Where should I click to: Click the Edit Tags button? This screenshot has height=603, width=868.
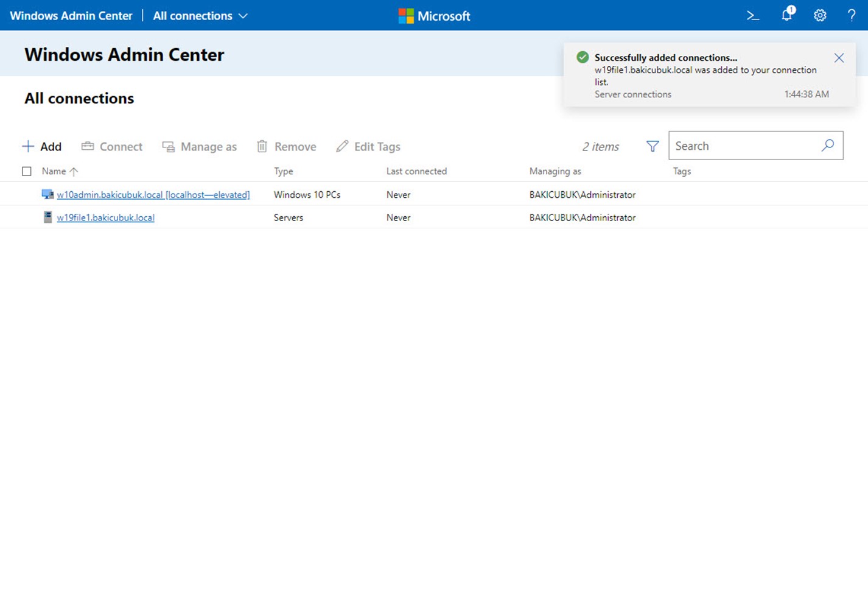coord(368,147)
